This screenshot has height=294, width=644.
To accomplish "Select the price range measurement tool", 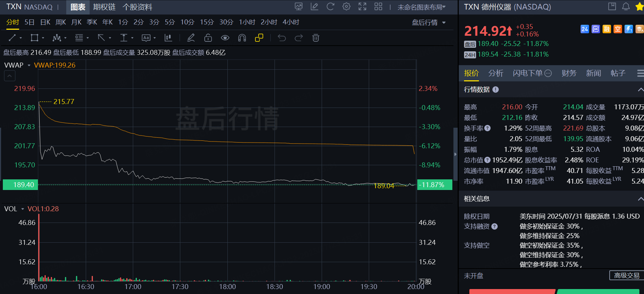I will pyautogui.click(x=124, y=38).
